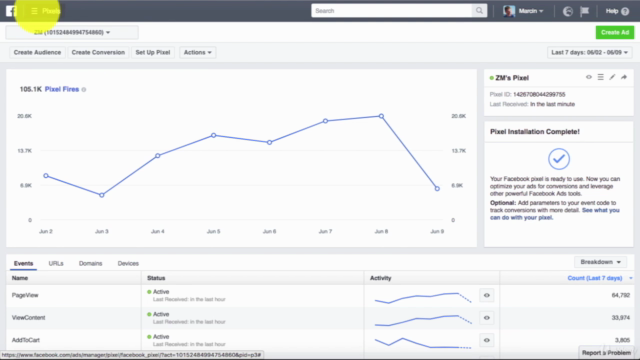
Task: Open the Actions dropdown
Action: tap(198, 52)
